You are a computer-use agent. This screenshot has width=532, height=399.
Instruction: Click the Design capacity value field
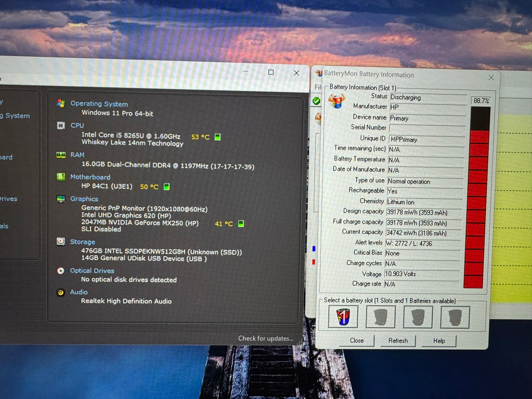click(424, 212)
